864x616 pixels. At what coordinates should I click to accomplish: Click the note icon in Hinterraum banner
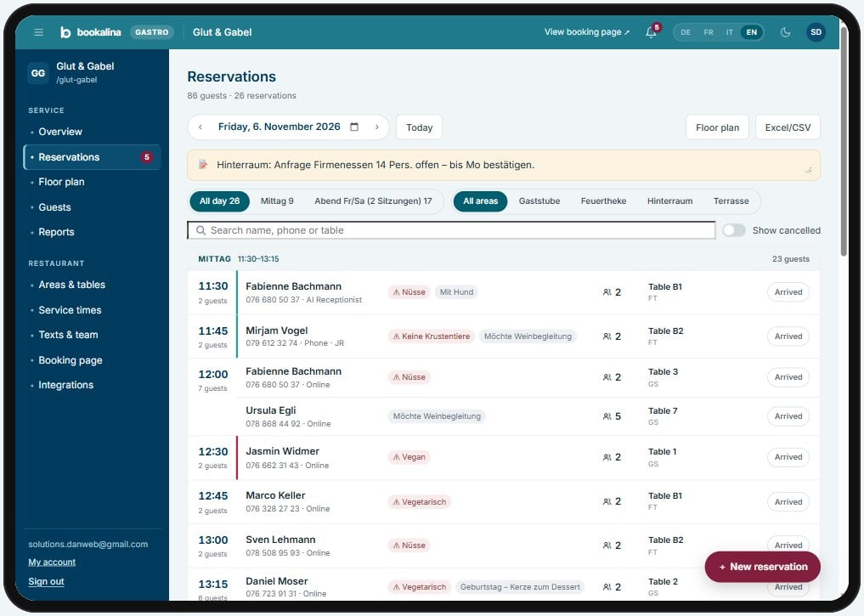(203, 165)
